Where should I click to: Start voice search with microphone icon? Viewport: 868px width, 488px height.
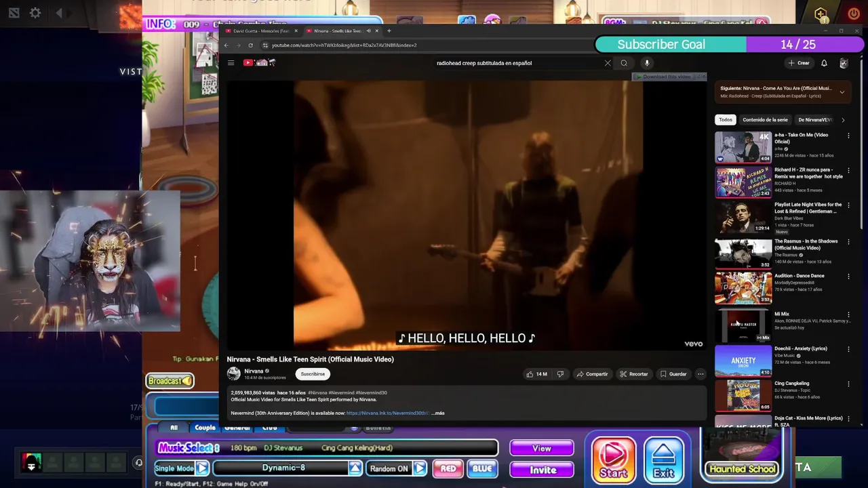[x=647, y=63]
